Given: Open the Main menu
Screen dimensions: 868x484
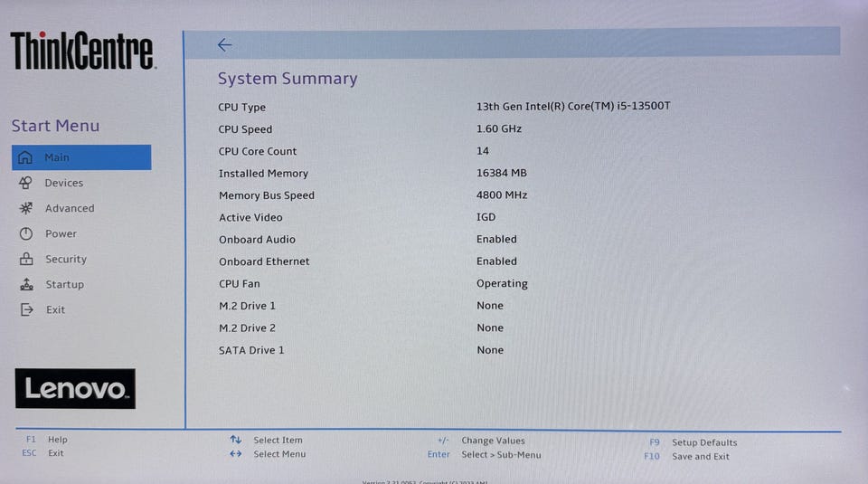Looking at the screenshot, I should coord(81,157).
